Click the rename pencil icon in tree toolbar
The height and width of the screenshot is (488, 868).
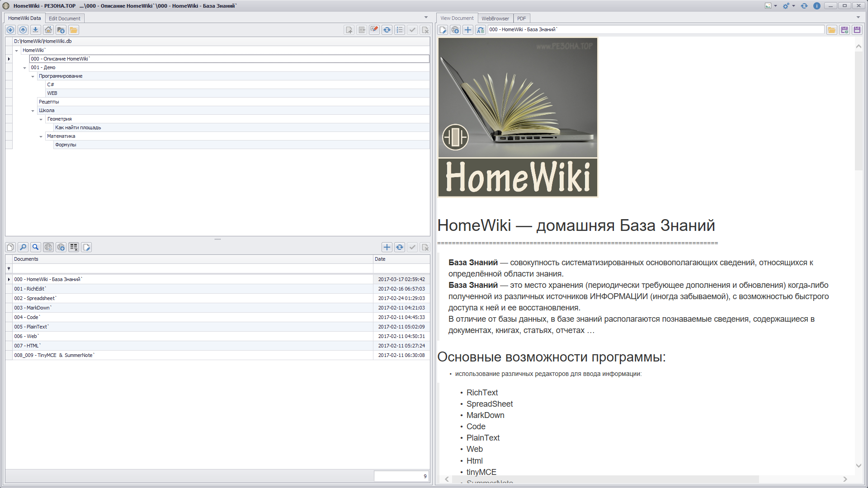(374, 30)
